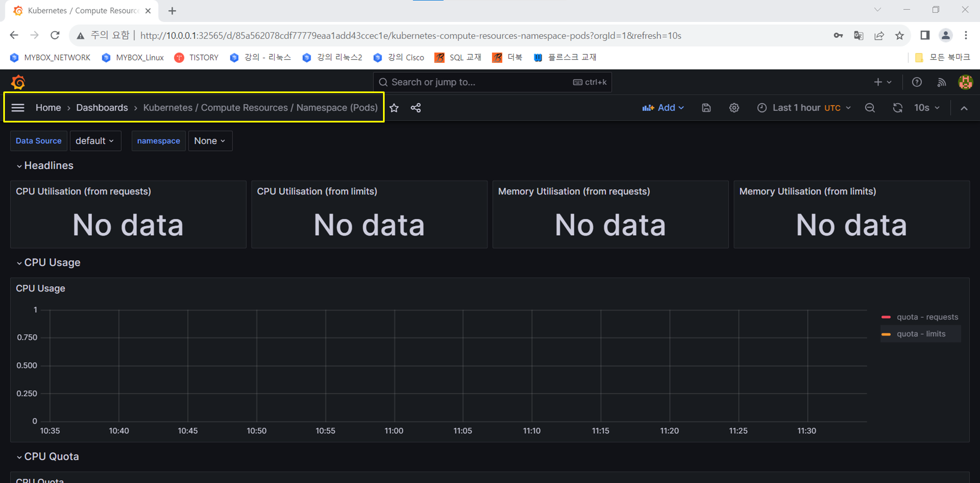Viewport: 980px width, 483px height.
Task: Open the MYBOX_Linux bookmark
Action: (133, 58)
